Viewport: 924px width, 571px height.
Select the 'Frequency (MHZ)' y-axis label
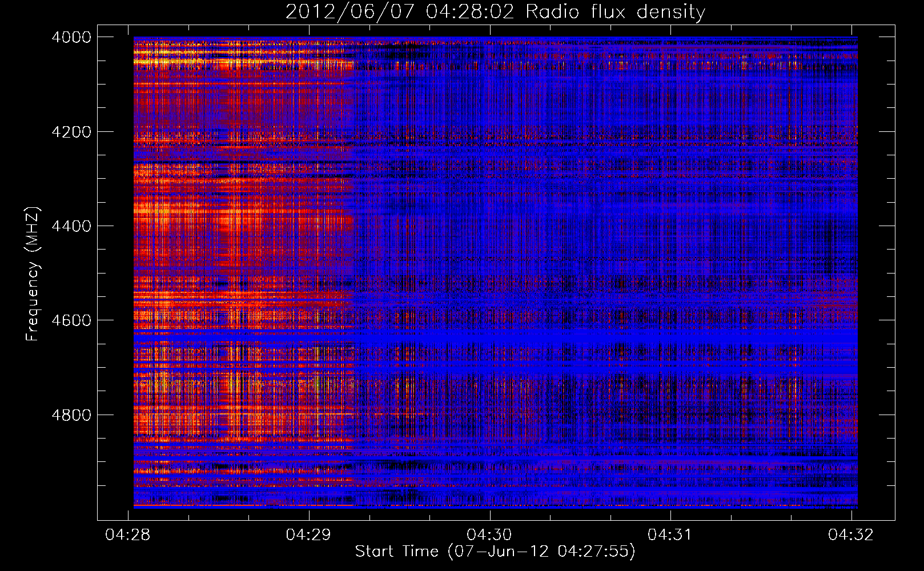[x=33, y=274]
